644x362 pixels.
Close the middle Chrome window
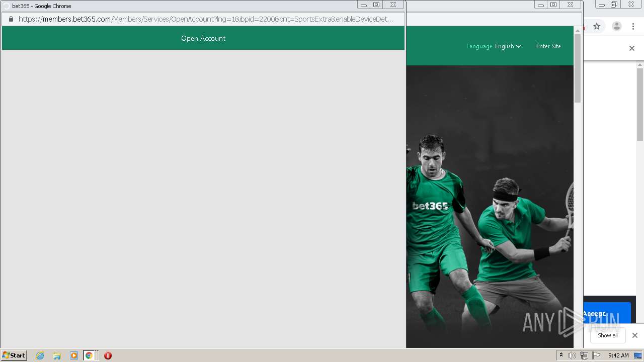(x=570, y=5)
